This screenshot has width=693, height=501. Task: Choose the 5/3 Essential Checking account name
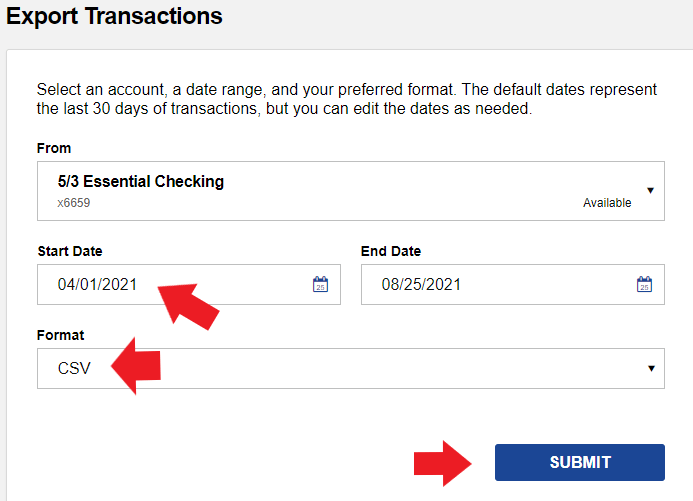(141, 182)
